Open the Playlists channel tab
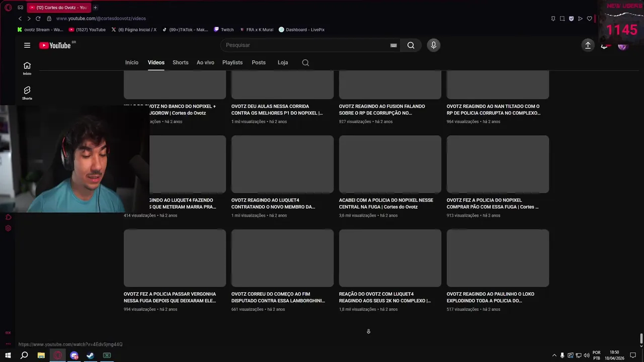Viewport: 644px width, 362px height. [232, 63]
